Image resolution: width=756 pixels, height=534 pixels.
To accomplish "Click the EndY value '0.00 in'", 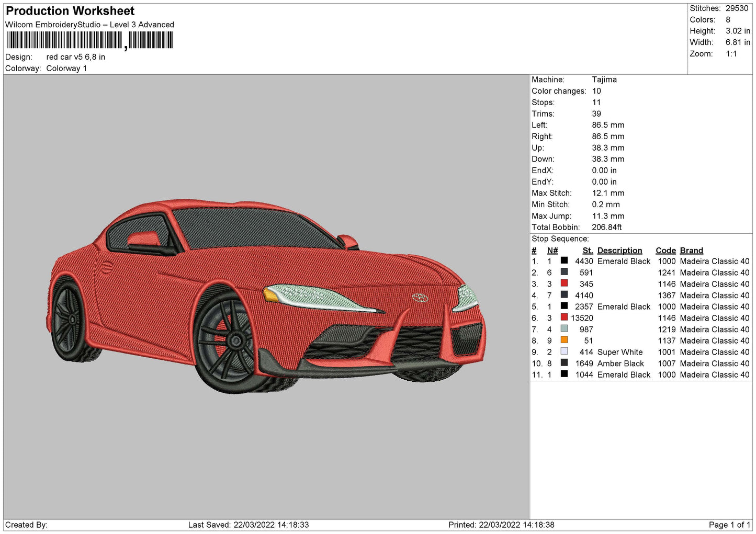I will (604, 182).
